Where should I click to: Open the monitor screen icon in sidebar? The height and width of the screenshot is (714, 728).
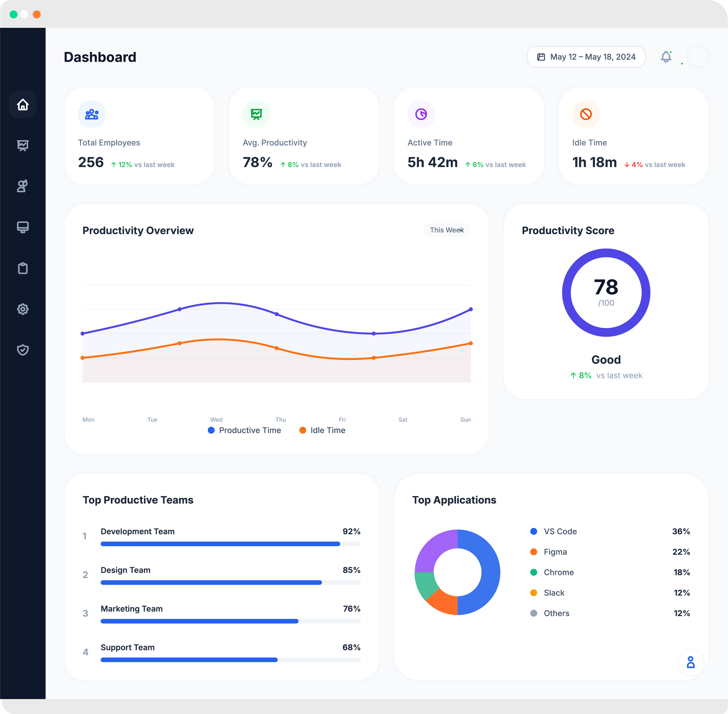coord(23,227)
